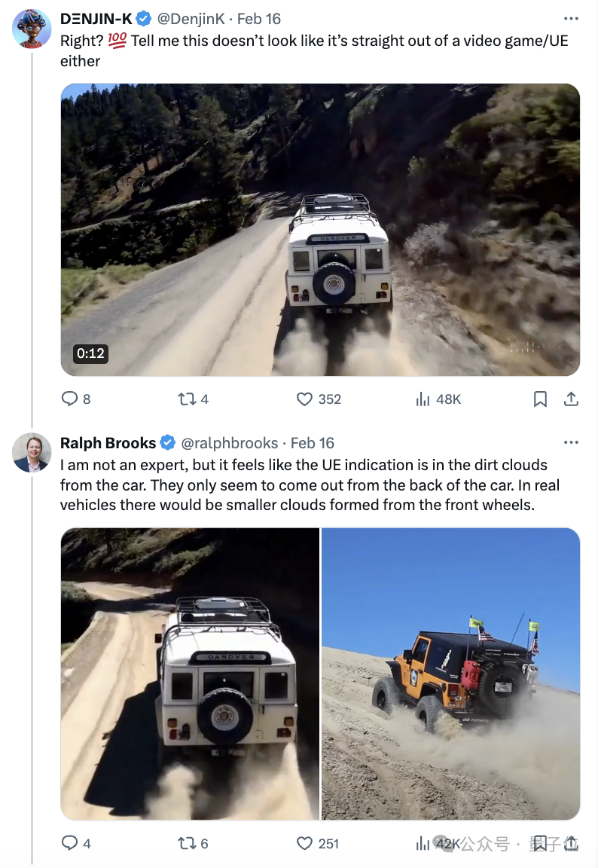Open DENJIN-K's profile avatar
This screenshot has height=868, width=598.
coord(32,29)
